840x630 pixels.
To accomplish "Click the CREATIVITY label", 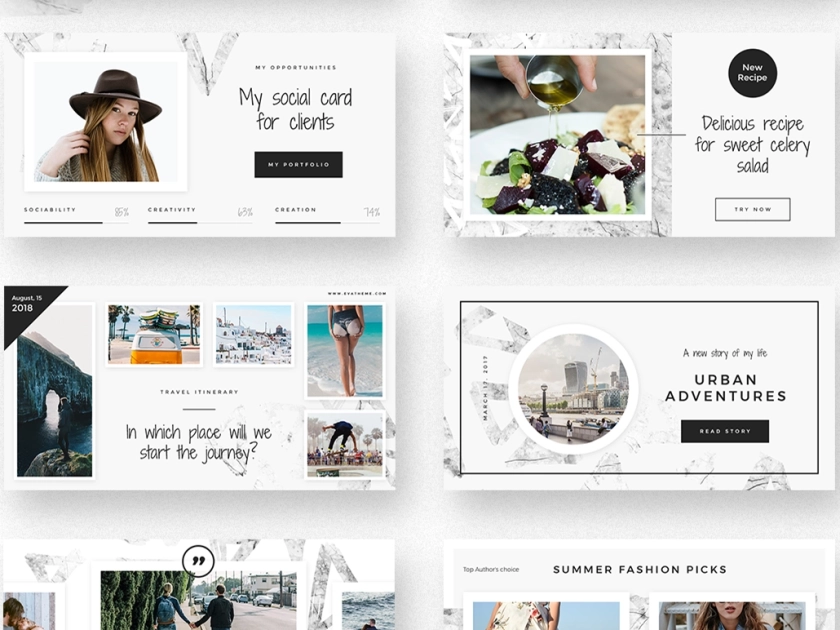I will tap(172, 209).
